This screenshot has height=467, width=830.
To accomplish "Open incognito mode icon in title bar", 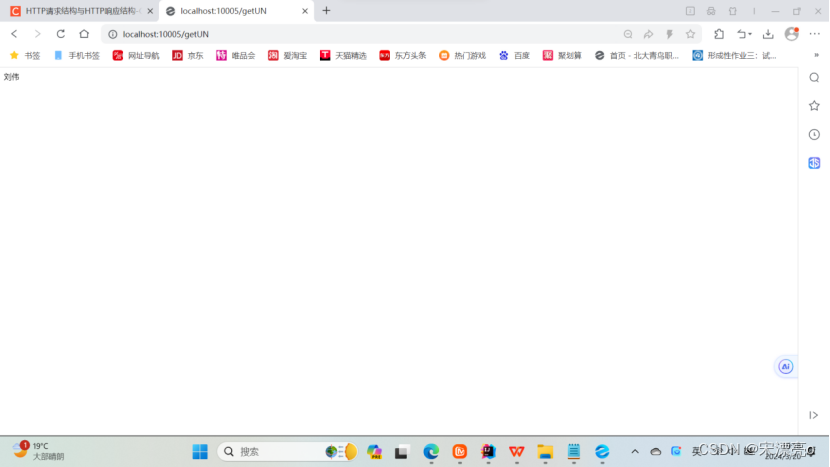I will [x=711, y=11].
